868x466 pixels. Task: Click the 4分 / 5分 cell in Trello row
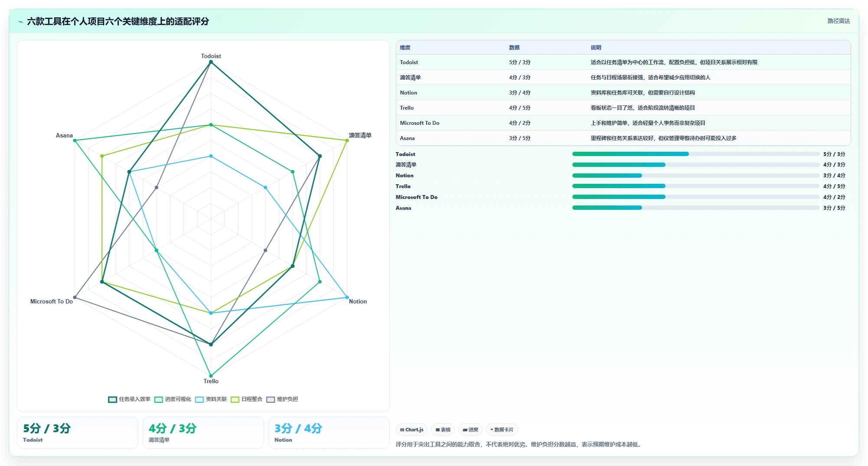pyautogui.click(x=519, y=108)
